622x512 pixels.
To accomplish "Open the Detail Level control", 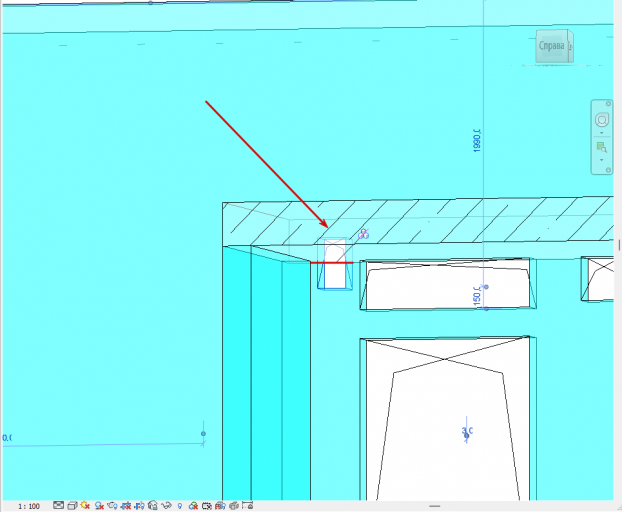I will (58, 505).
